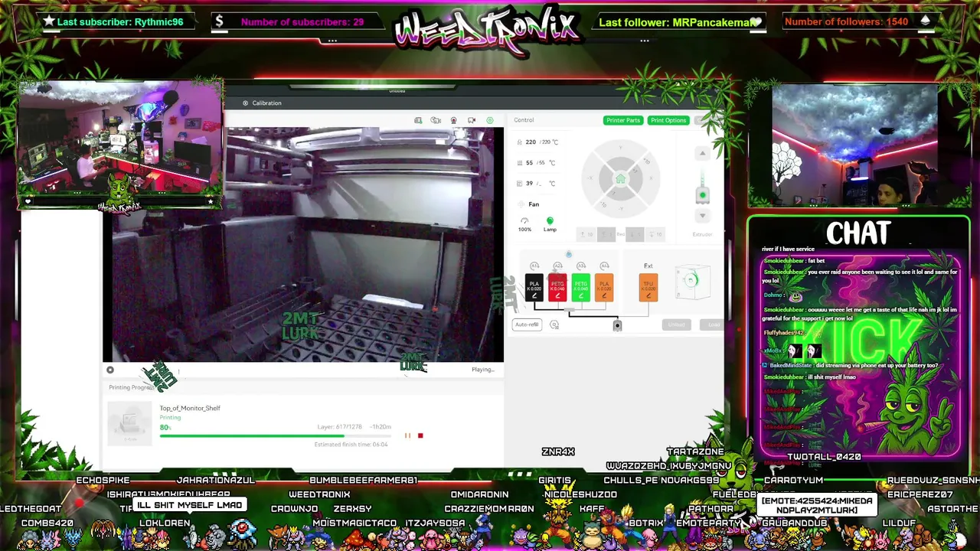Screen dimensions: 980x551
Task: Click the Control panel heading
Action: [524, 120]
